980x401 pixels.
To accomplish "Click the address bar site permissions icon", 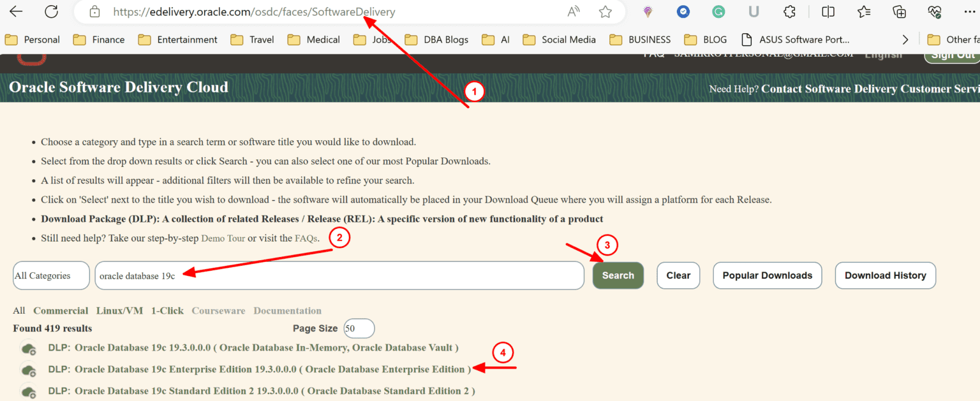I will point(94,11).
